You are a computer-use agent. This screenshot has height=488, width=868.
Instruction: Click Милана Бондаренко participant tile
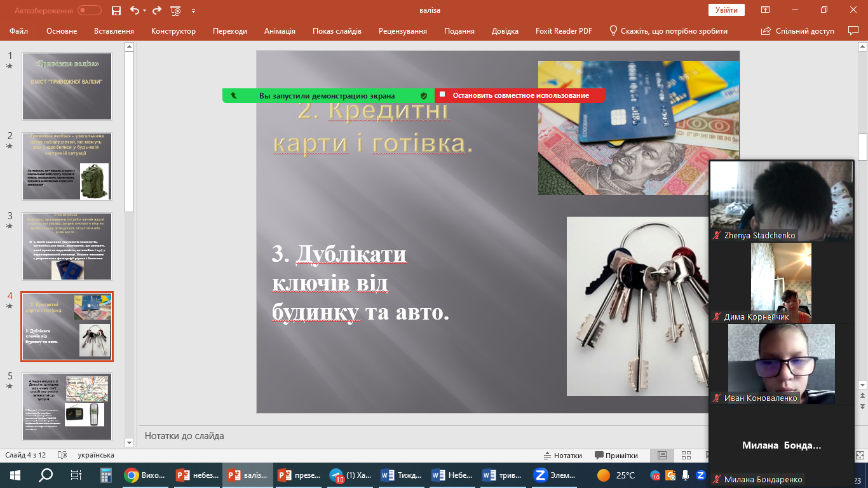tap(781, 446)
